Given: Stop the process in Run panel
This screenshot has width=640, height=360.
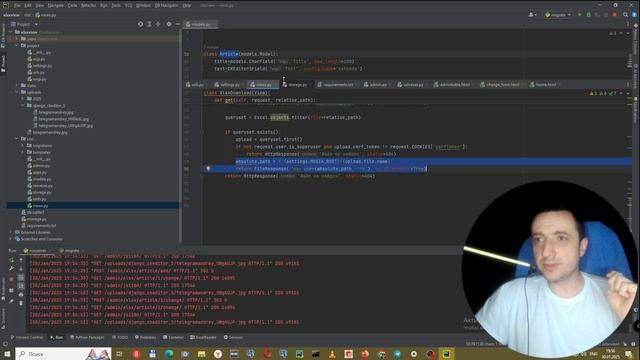Looking at the screenshot, I should 11,280.
